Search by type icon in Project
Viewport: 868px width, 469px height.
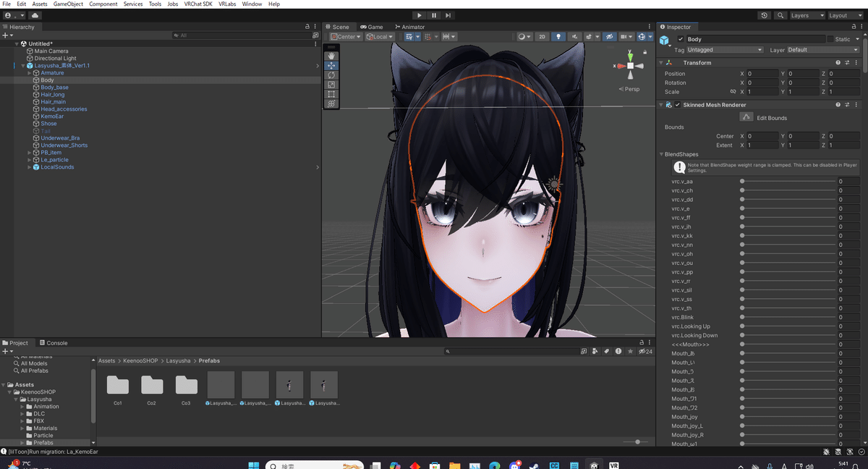coord(595,352)
